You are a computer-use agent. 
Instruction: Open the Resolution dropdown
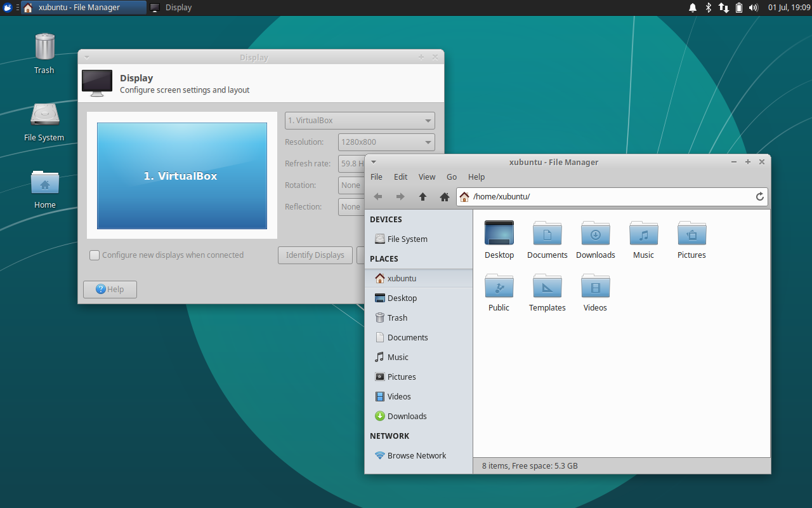(x=386, y=142)
